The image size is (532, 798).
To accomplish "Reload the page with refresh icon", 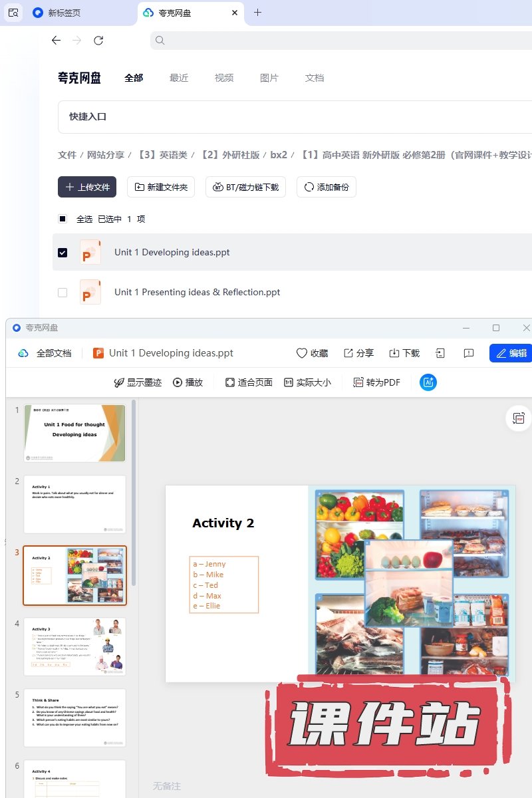I will [98, 41].
